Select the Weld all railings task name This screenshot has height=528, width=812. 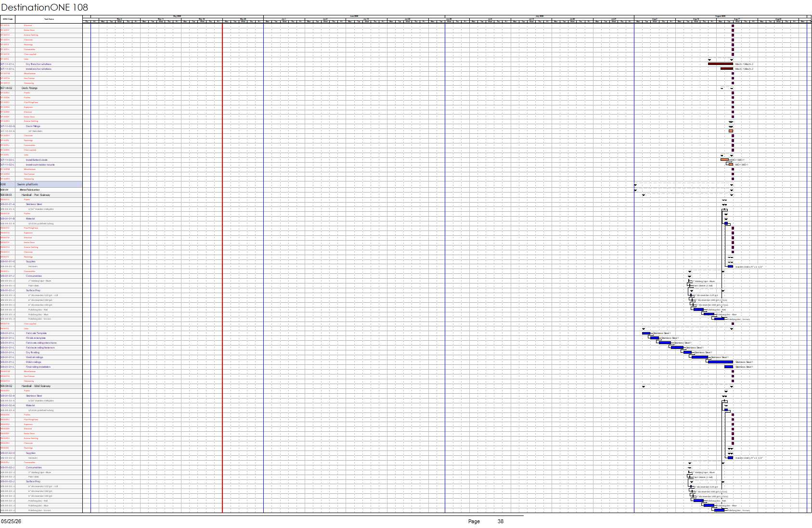35,357
